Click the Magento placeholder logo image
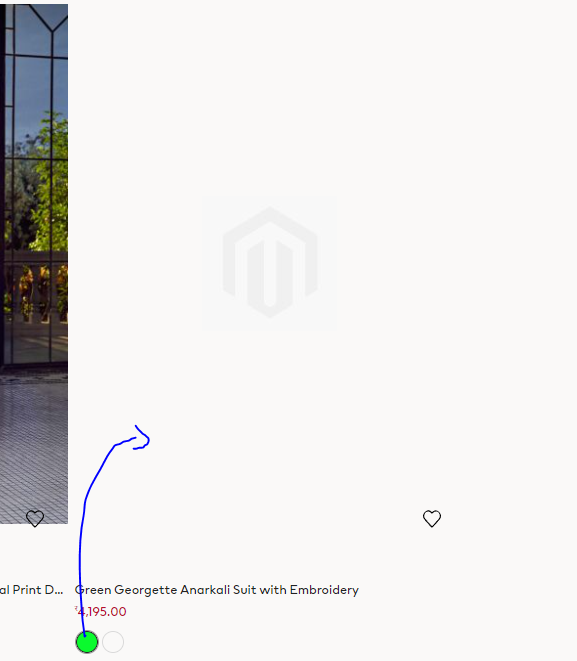Screen dimensions: 577x661 270,262
